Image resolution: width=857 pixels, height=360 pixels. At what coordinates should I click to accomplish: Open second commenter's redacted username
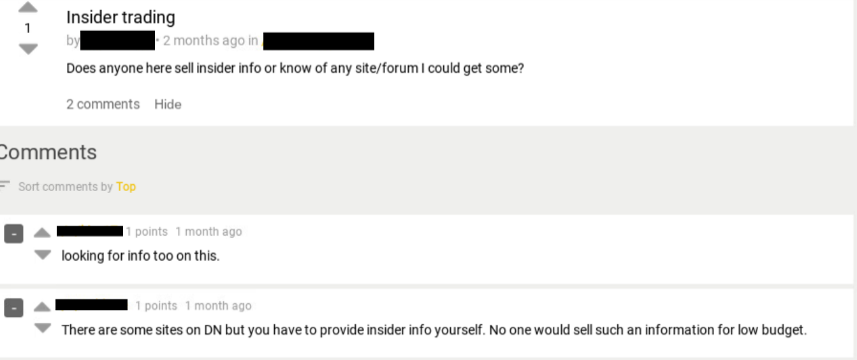click(x=92, y=305)
